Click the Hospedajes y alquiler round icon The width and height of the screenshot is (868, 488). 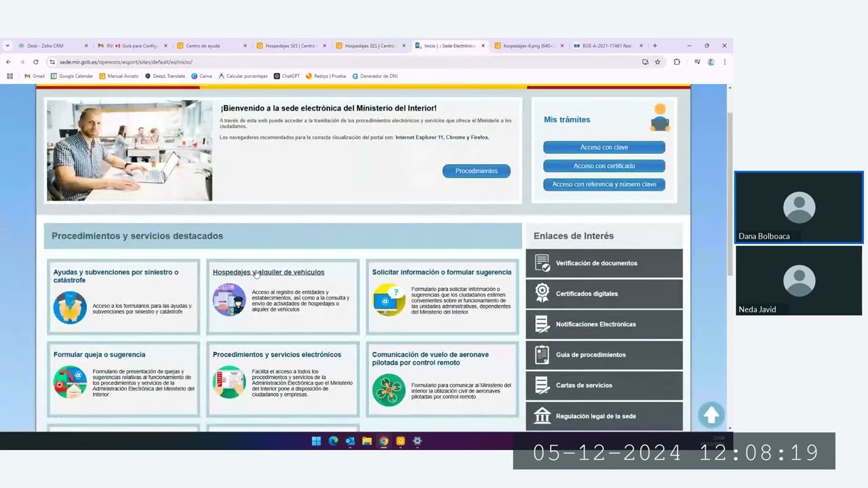(x=229, y=300)
